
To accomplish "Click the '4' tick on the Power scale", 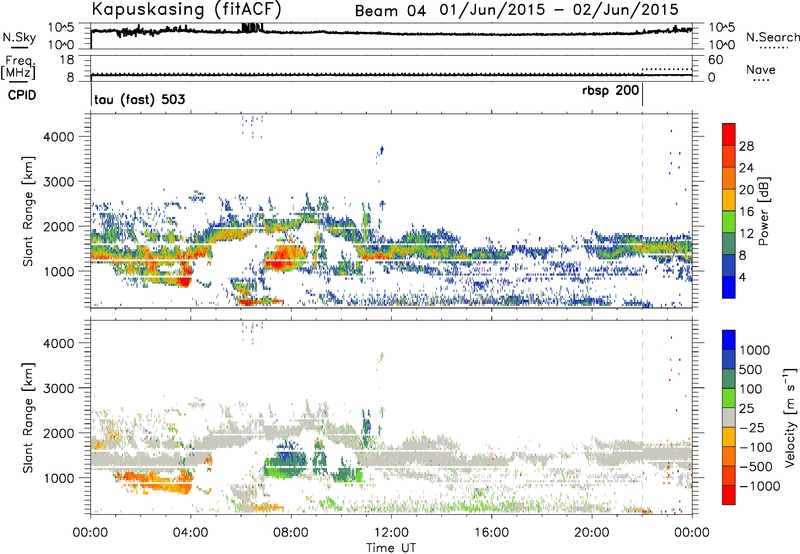I will [742, 277].
